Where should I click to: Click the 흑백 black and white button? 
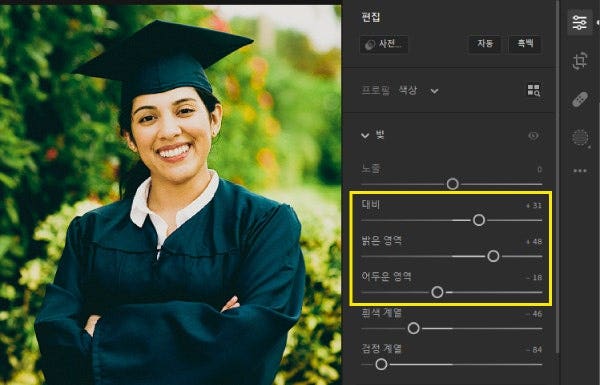[x=525, y=43]
